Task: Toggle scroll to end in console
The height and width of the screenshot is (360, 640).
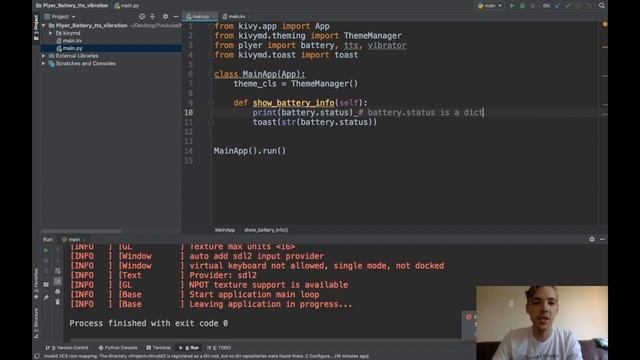Action: (58, 281)
